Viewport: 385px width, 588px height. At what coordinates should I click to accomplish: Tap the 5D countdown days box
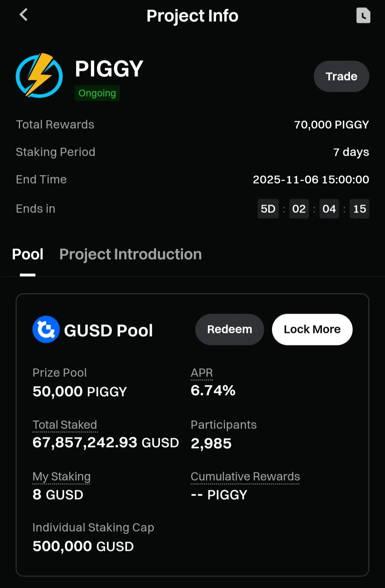point(268,209)
